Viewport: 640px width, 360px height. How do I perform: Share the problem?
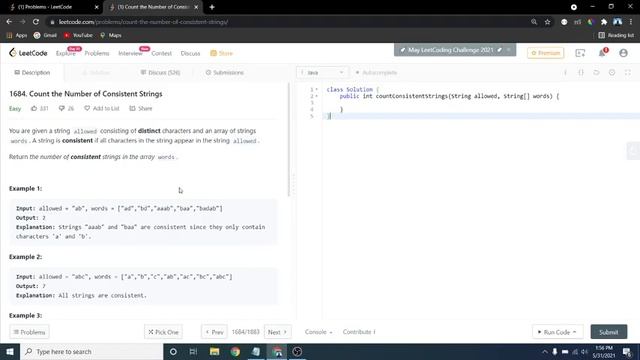(x=141, y=109)
